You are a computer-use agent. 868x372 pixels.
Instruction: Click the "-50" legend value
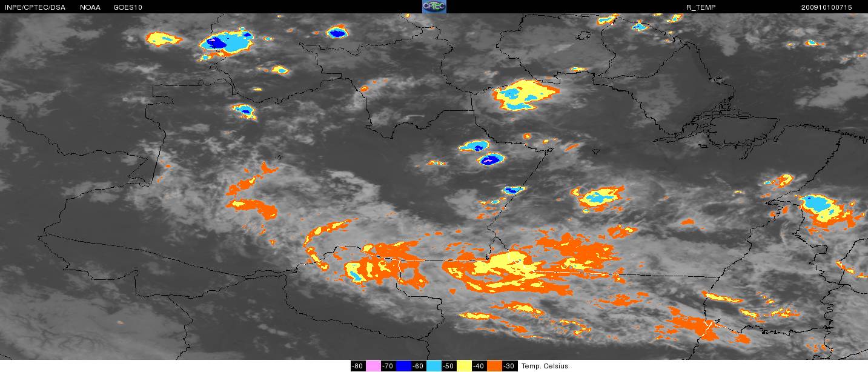coord(448,366)
